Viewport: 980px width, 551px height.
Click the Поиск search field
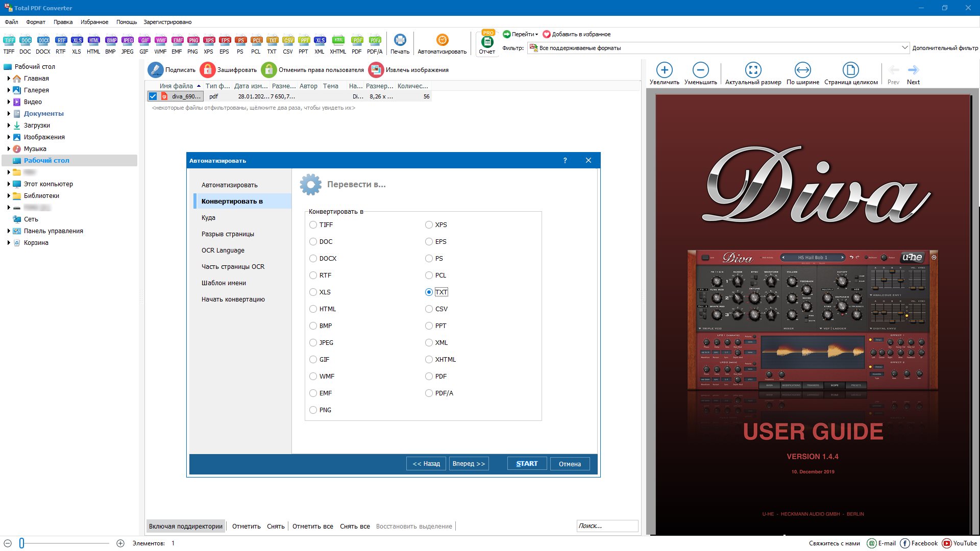(x=606, y=526)
